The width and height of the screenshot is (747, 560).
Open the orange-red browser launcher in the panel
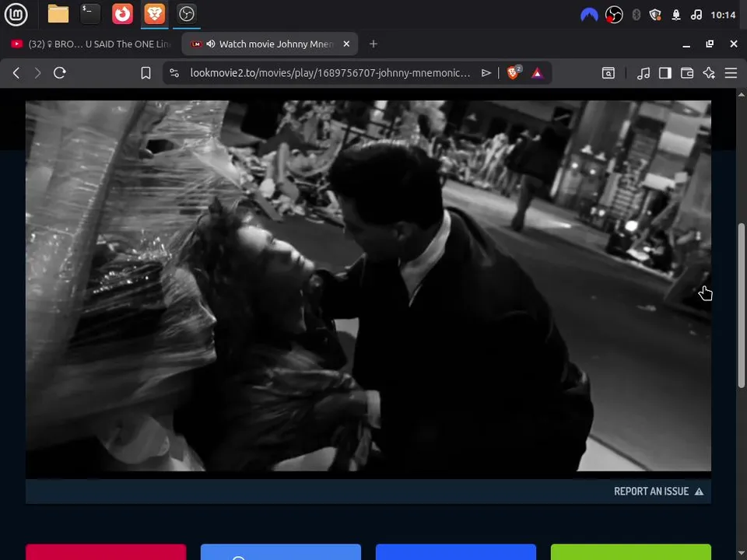coord(122,14)
